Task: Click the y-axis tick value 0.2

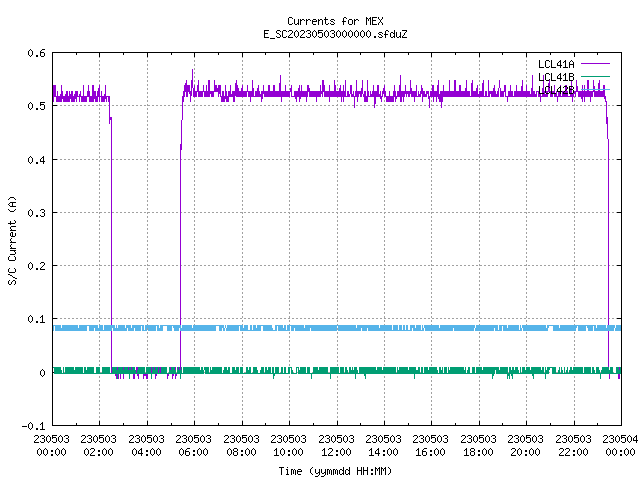Action: pos(36,266)
